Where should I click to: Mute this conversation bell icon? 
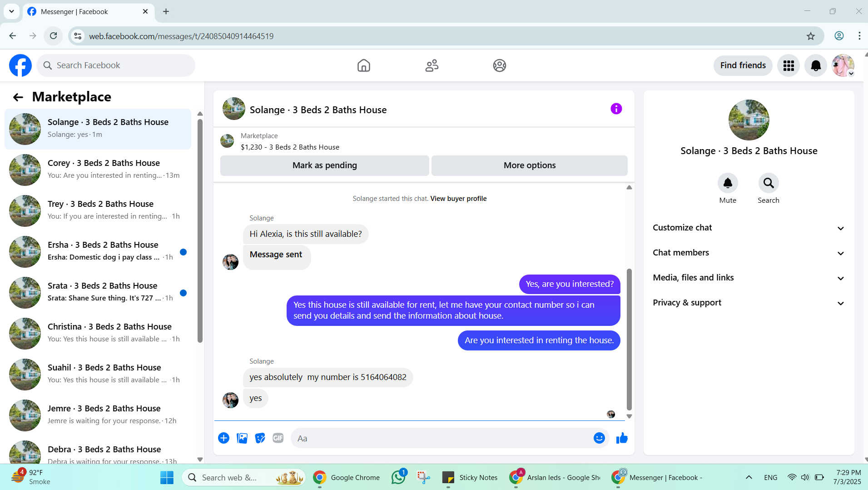pos(727,183)
